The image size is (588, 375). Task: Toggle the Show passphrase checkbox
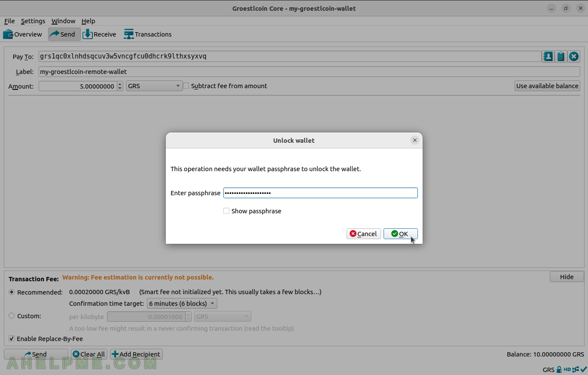coord(226,211)
